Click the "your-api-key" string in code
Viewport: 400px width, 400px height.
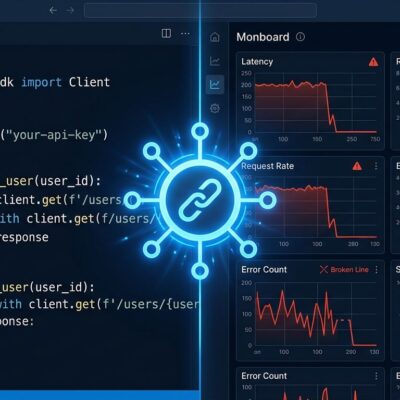point(54,135)
